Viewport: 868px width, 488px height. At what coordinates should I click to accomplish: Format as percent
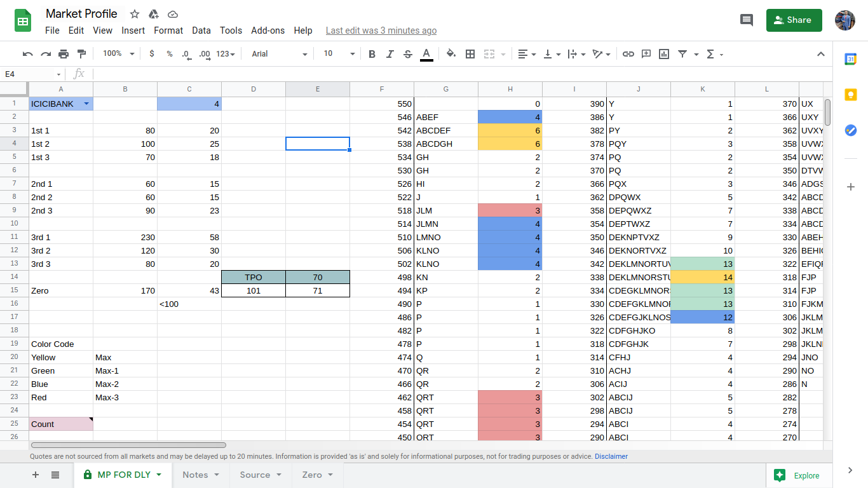[x=170, y=54]
